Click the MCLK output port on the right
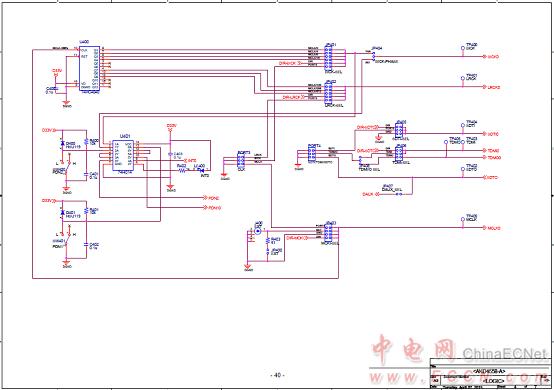Viewport: 554px width, 390px height. pos(492,228)
